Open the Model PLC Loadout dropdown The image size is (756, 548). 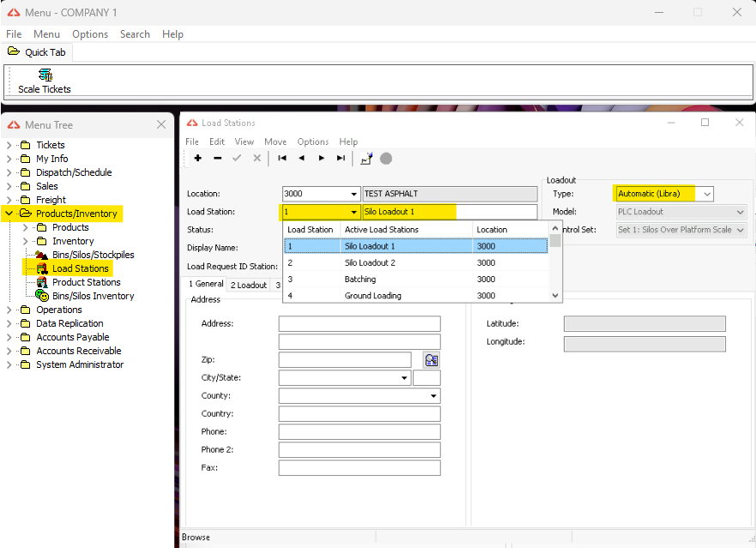coord(740,212)
